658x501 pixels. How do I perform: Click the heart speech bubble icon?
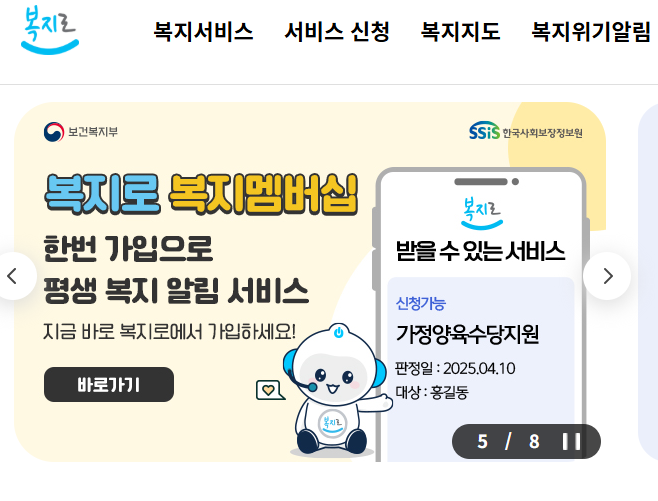coord(270,390)
